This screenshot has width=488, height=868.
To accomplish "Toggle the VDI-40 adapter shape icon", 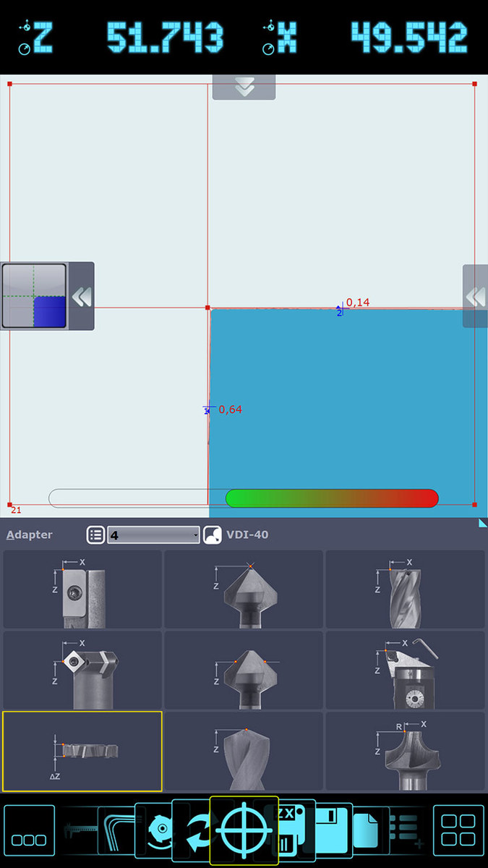I will [213, 535].
